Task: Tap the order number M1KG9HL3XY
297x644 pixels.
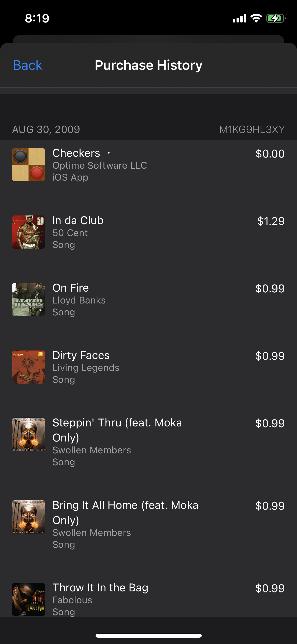Action: [252, 129]
